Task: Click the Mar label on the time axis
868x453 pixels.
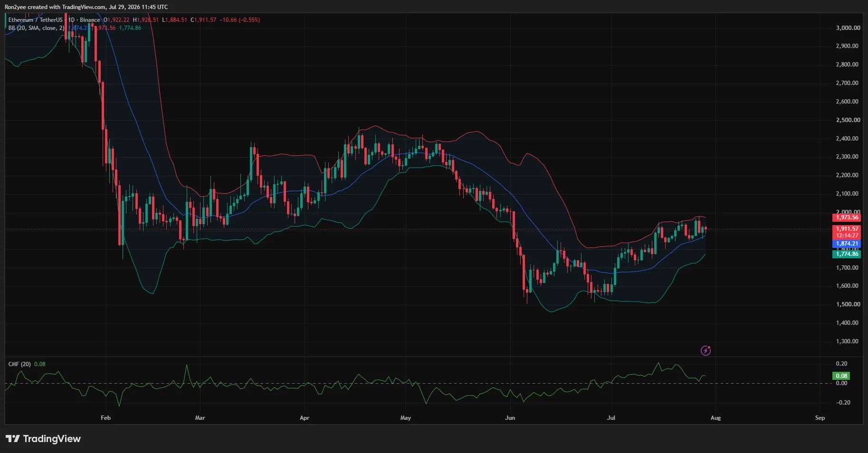Action: pos(200,418)
